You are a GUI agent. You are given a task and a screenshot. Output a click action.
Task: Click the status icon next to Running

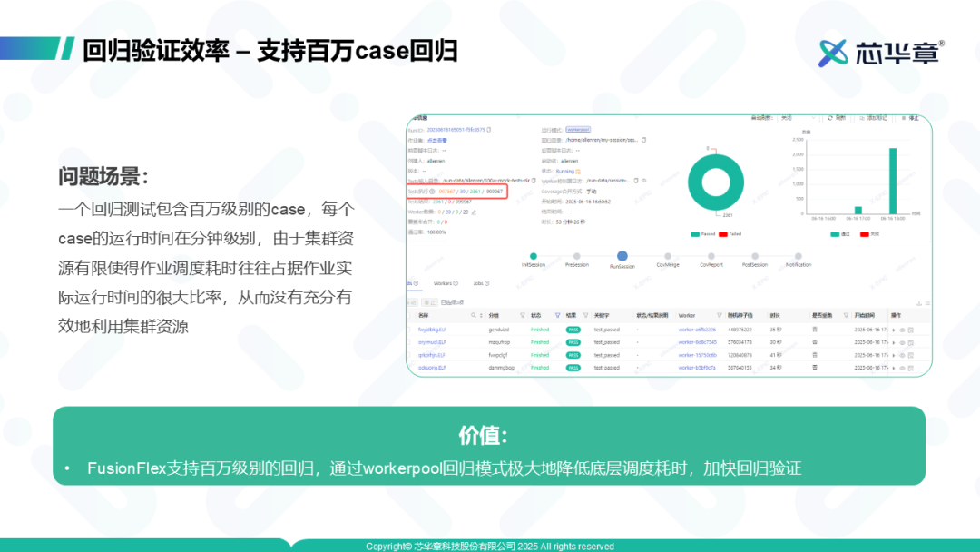click(x=578, y=172)
